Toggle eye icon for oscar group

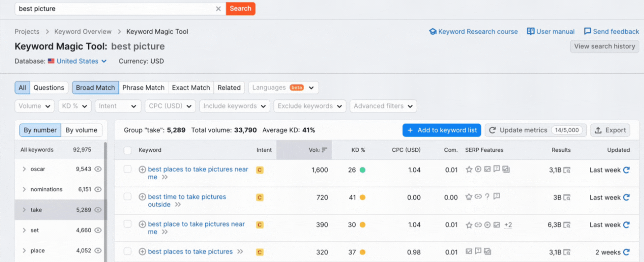point(98,169)
